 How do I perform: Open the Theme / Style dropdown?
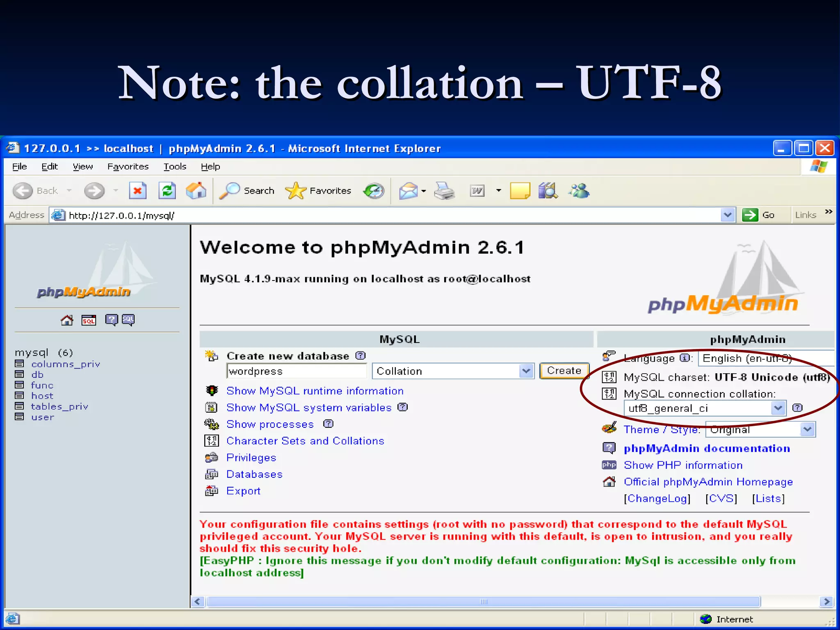pyautogui.click(x=760, y=429)
